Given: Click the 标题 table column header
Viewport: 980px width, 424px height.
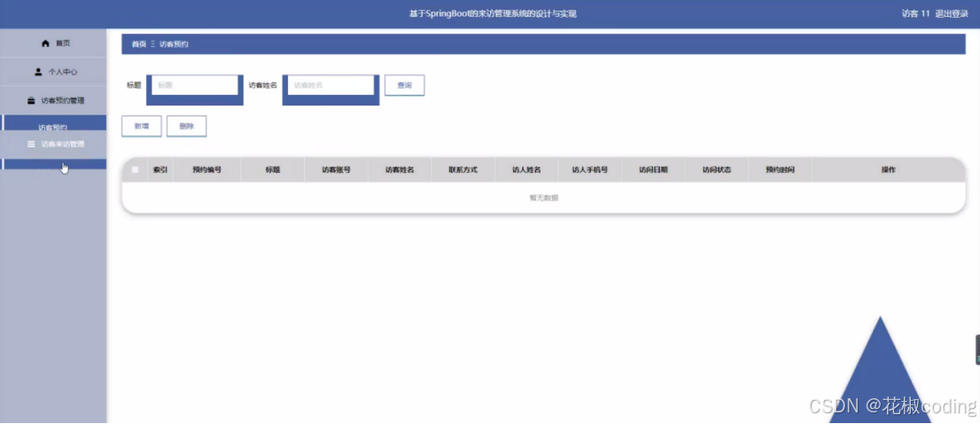Looking at the screenshot, I should pos(273,169).
